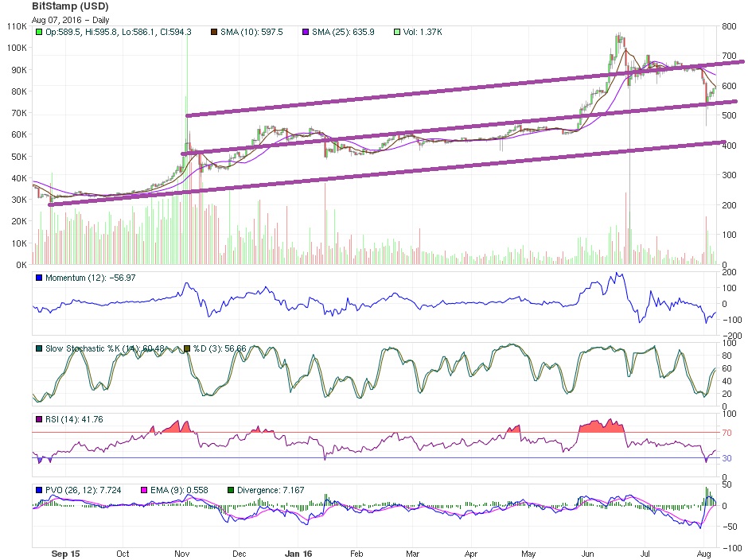
Task: Click the green OHLC price legend swatch
Action: (39, 32)
